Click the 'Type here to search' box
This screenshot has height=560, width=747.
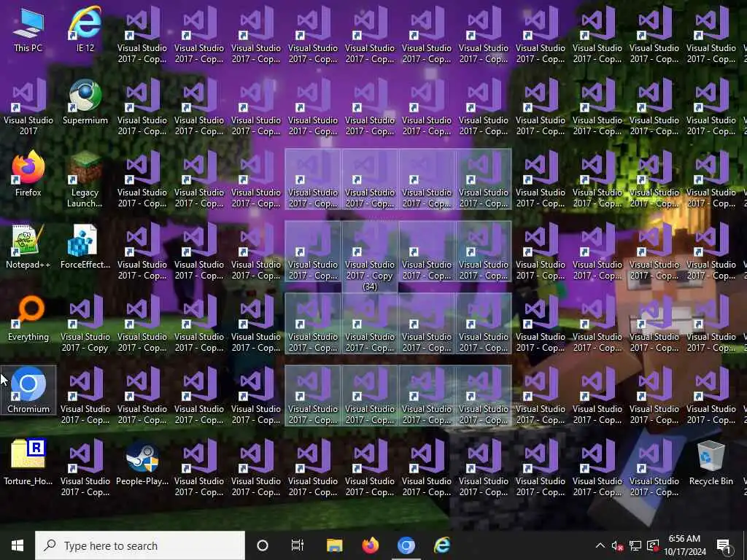click(140, 545)
